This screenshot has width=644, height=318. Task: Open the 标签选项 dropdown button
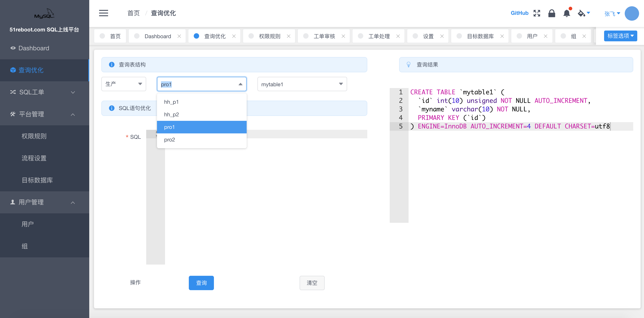[x=620, y=36]
